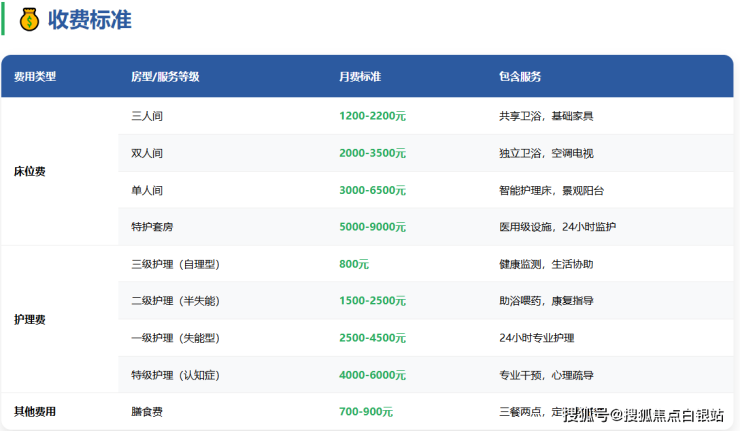Screen dimensions: 740x431
Task: Click the 包含服务 column header
Action: coord(520,77)
